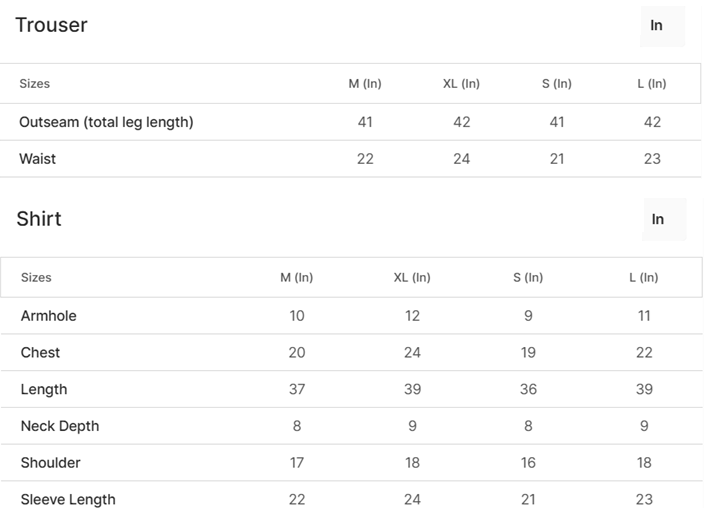Click the Sleeve Length row label
This screenshot has width=707, height=513.
(x=68, y=499)
